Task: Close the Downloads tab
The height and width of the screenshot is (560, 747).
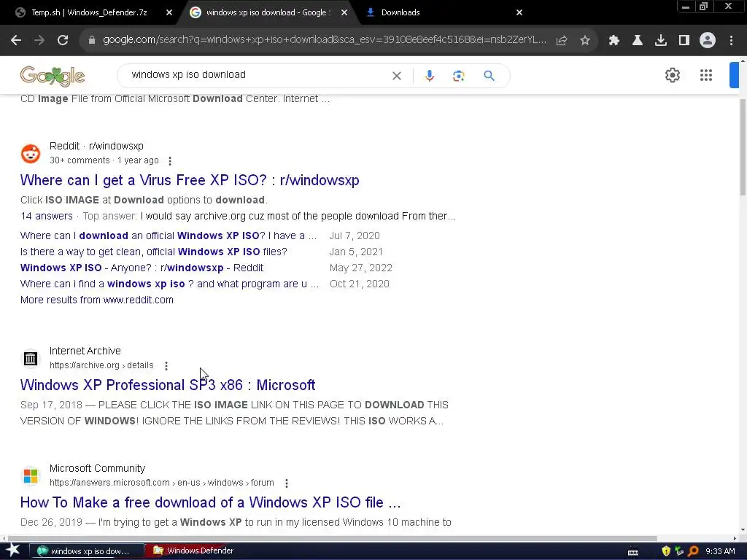Action: point(519,12)
